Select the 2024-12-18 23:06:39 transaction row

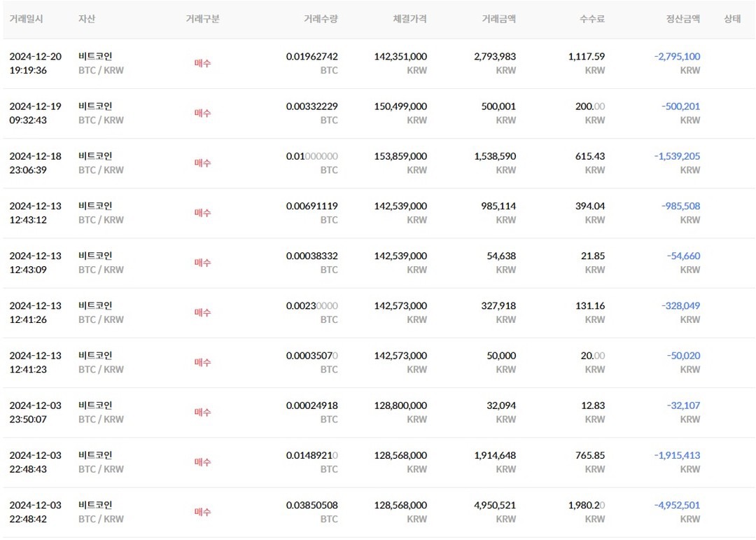pos(379,163)
